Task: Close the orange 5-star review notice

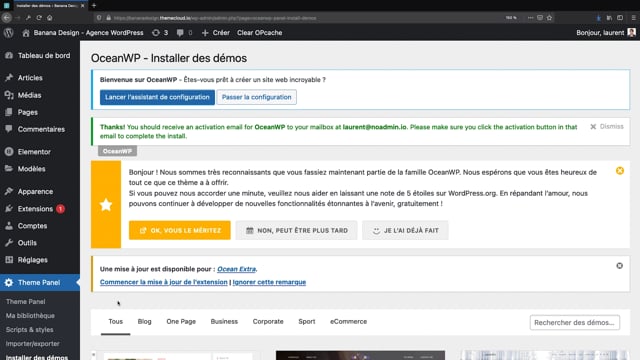Action: click(x=620, y=171)
